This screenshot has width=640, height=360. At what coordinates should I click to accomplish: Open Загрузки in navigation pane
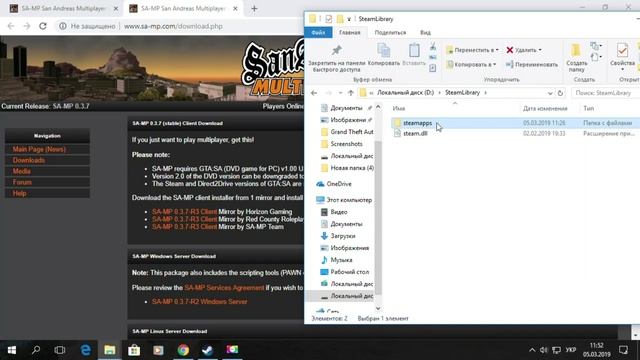(338, 236)
